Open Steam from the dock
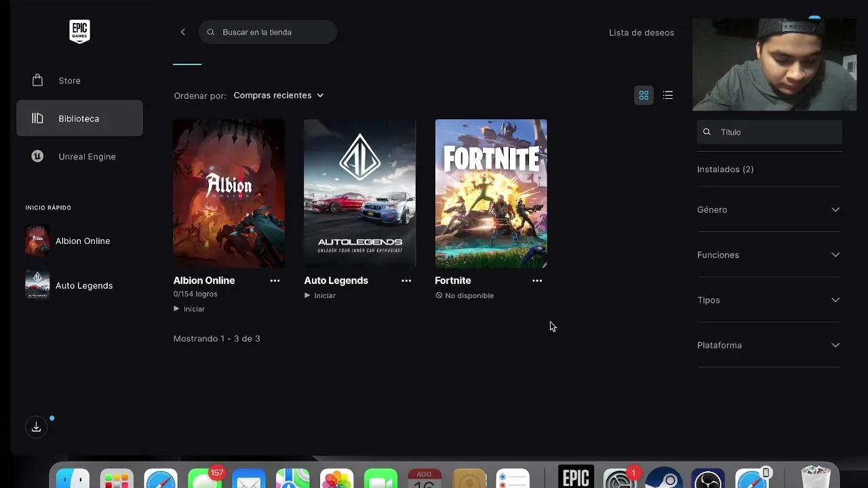Image resolution: width=868 pixels, height=488 pixels. (x=663, y=479)
